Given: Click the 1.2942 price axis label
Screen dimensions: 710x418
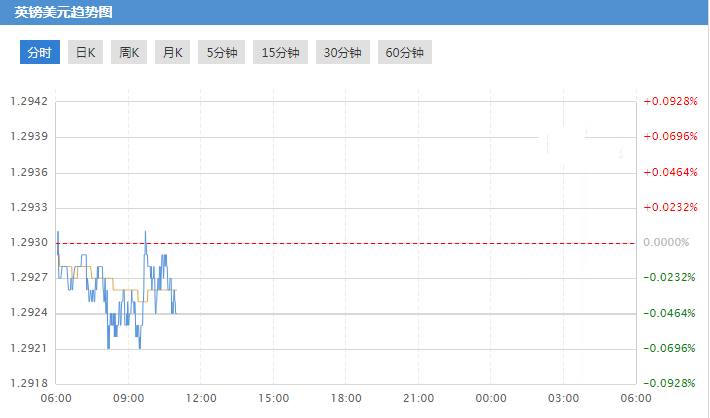Looking at the screenshot, I should (29, 101).
